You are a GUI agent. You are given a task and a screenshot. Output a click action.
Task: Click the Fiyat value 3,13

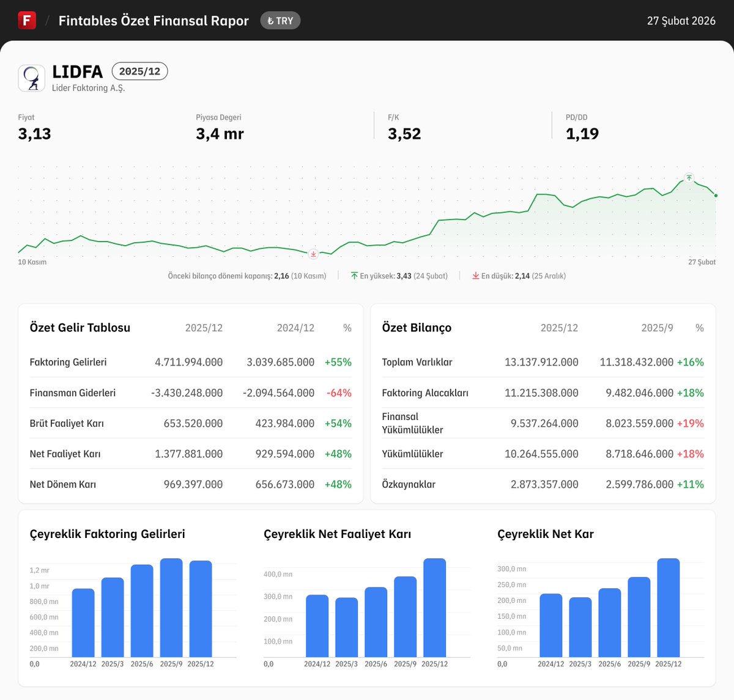pos(35,134)
